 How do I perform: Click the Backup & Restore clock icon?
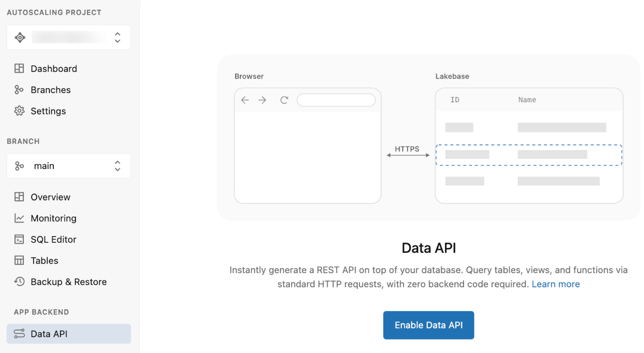tap(19, 282)
